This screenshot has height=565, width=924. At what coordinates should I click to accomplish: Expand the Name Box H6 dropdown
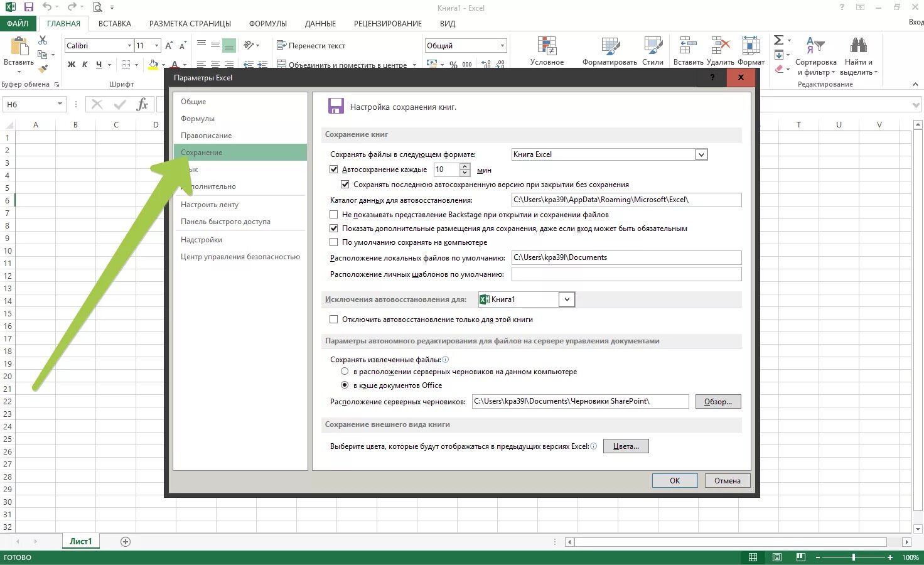tap(60, 104)
